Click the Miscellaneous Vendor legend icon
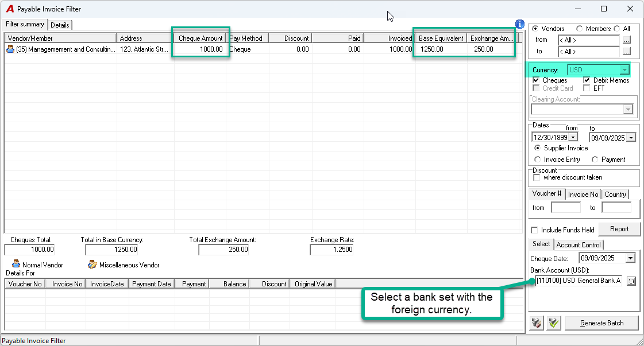Image resolution: width=644 pixels, height=346 pixels. (92, 265)
